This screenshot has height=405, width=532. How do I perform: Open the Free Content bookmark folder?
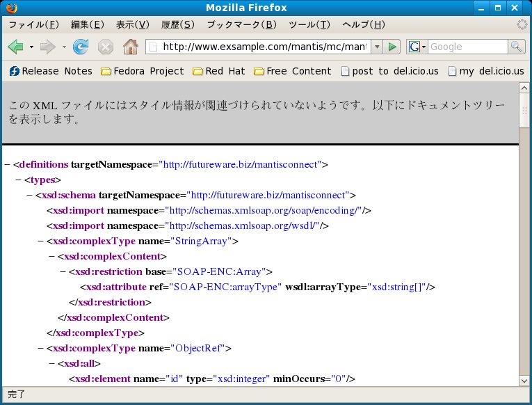pyautogui.click(x=293, y=71)
